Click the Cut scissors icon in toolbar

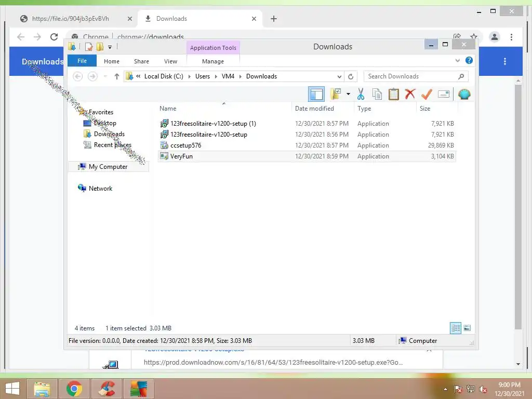tap(361, 94)
